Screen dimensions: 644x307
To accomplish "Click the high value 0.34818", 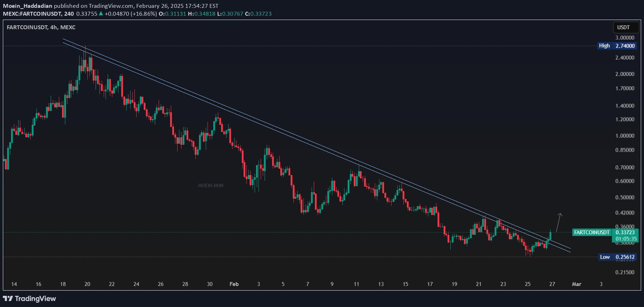I will pyautogui.click(x=205, y=14).
